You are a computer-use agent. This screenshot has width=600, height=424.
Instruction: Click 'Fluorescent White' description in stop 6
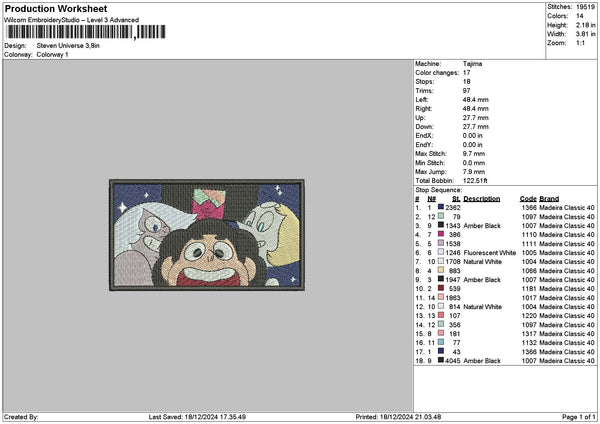[489, 253]
